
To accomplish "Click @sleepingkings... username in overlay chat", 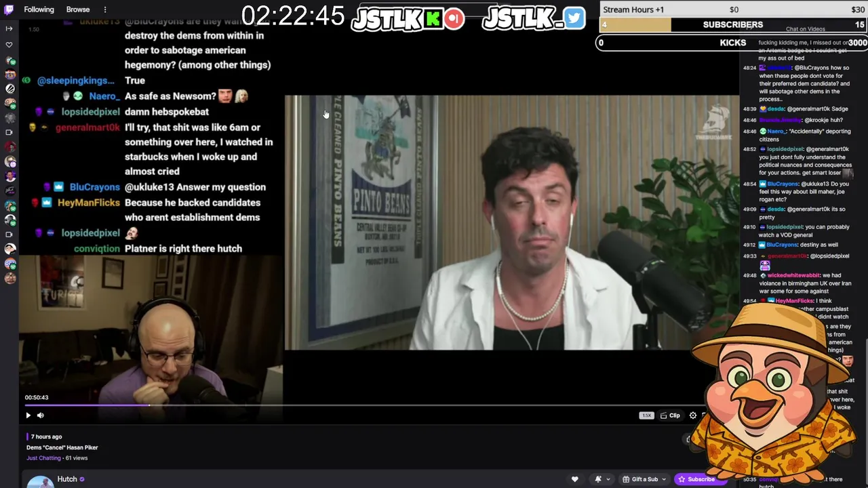I will (75, 81).
